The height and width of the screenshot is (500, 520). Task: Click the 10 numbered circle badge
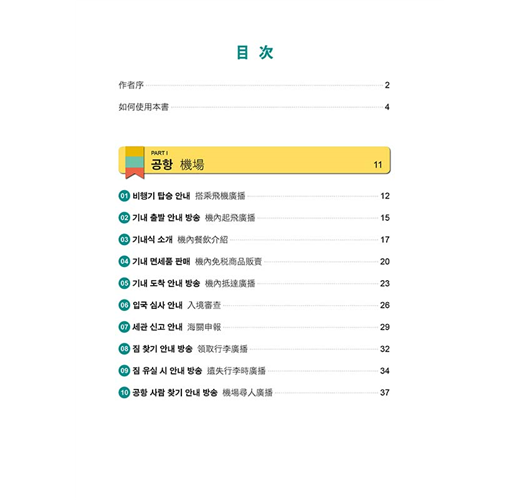click(124, 392)
